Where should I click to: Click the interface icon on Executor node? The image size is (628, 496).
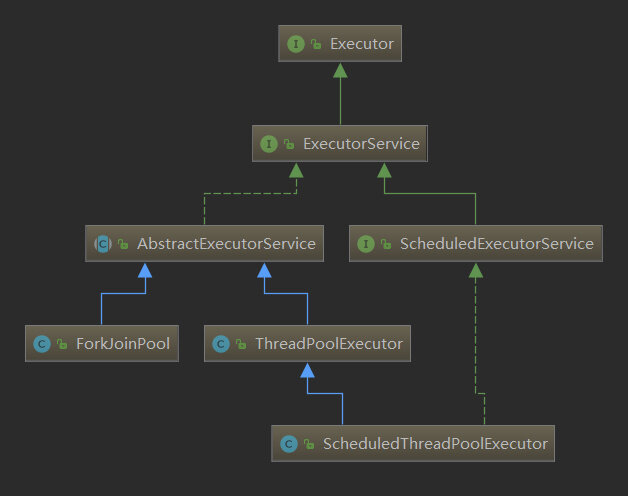296,45
